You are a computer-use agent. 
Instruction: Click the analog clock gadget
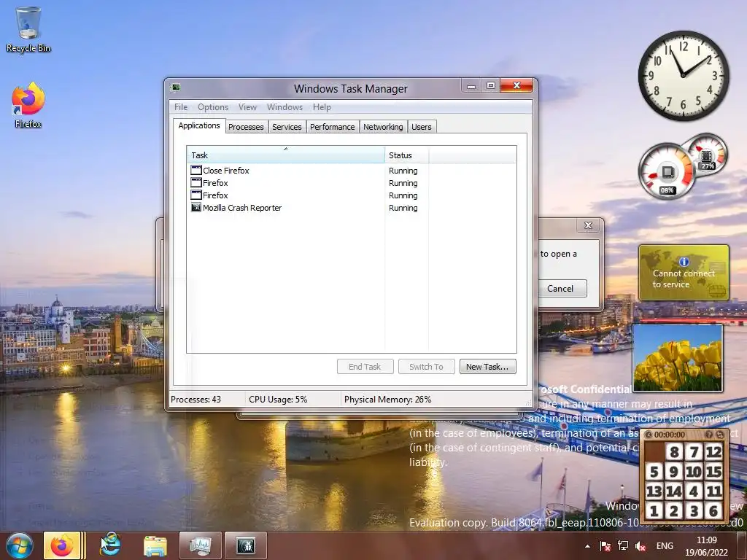[683, 75]
